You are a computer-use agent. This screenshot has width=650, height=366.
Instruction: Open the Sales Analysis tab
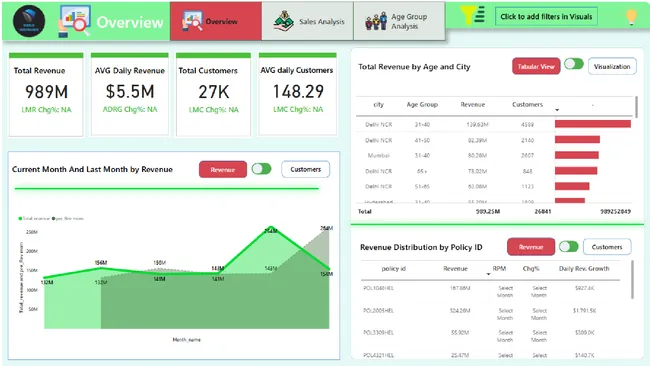[308, 21]
